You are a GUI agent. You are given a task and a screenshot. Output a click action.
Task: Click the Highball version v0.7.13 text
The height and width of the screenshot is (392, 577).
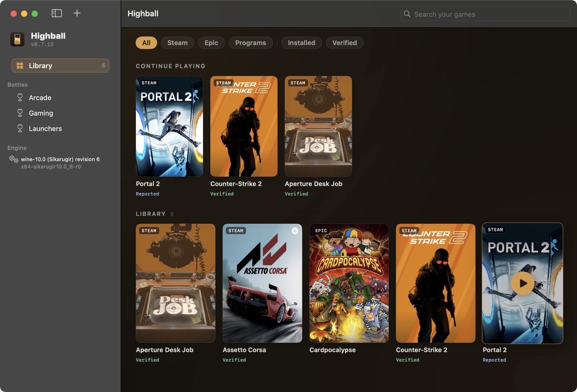(x=42, y=44)
